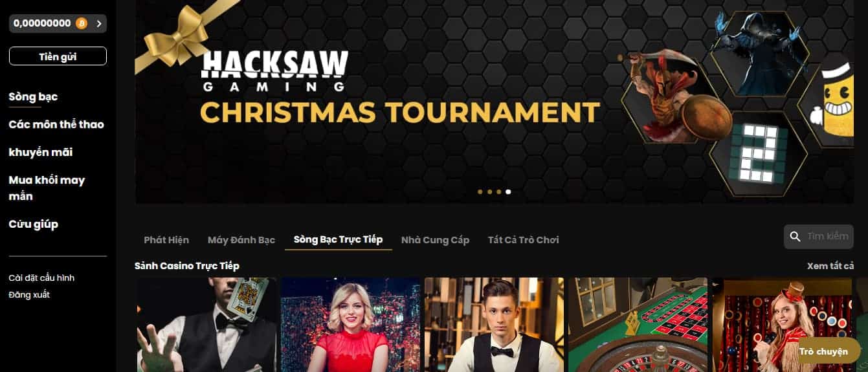Select the second banner carousel dot
The height and width of the screenshot is (372, 868).
pyautogui.click(x=489, y=191)
